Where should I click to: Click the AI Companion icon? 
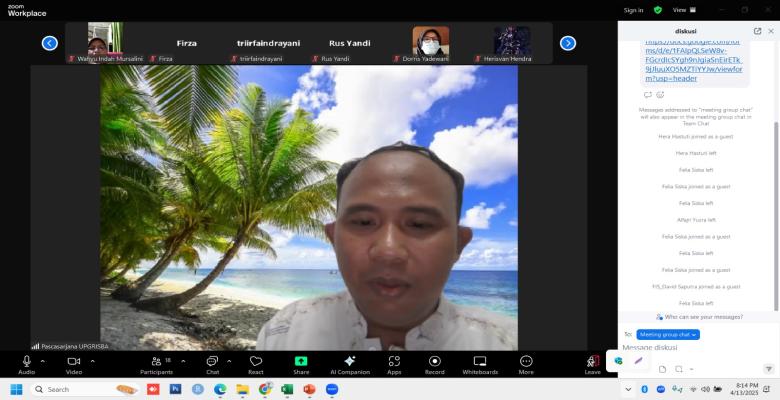point(349,363)
